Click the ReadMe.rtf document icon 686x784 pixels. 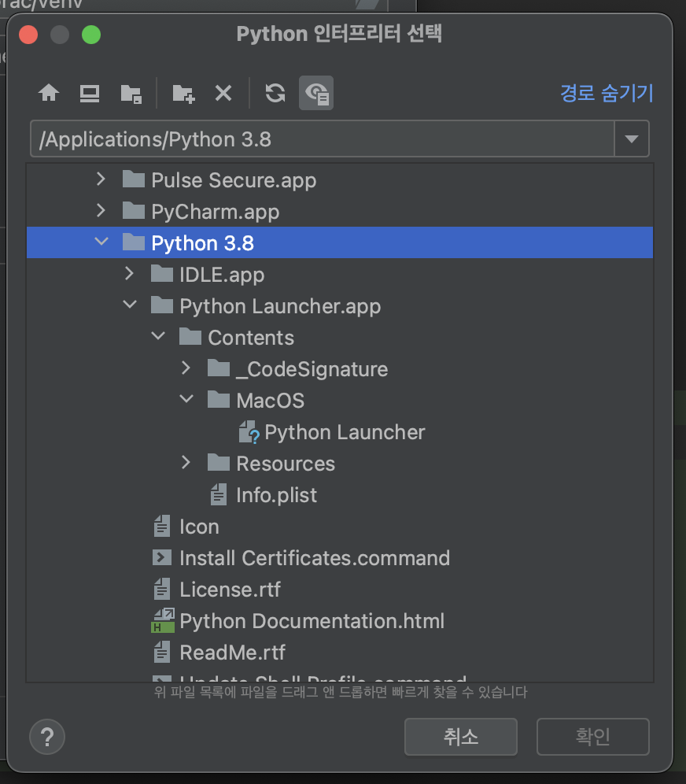162,652
